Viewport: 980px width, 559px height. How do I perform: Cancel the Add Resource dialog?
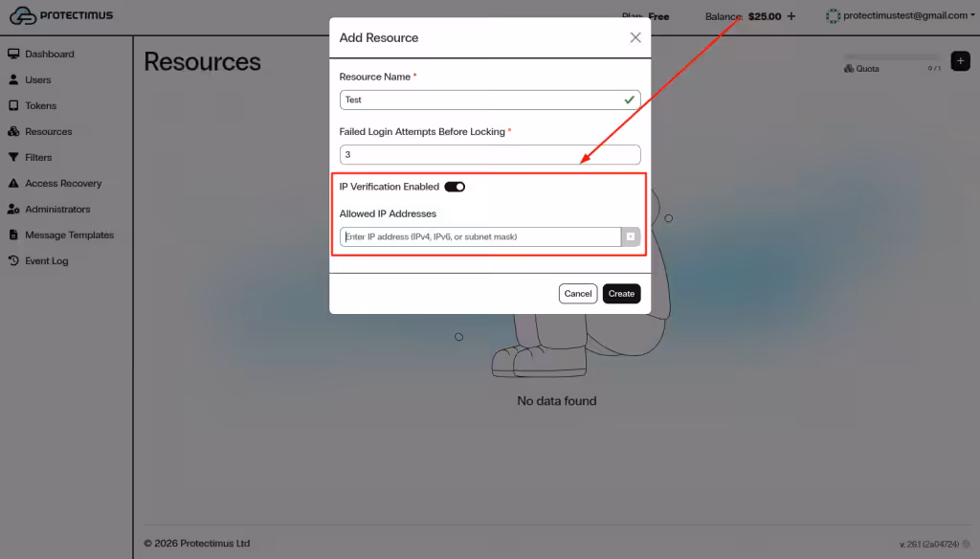coord(577,293)
